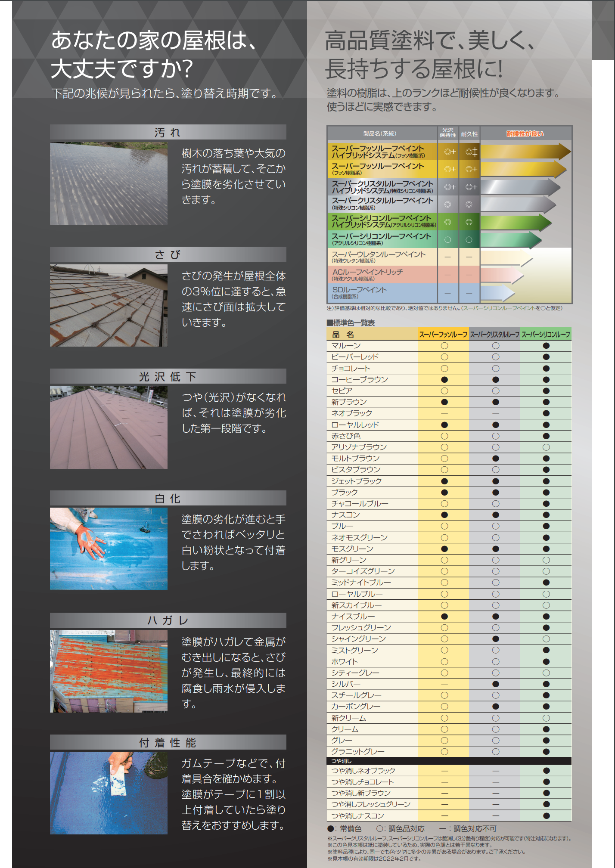Click the 光沢保持性 rating symbol for スーパークリスタルルーフペイント(特殊シリコン樹脂系)
This screenshot has width=615, height=868.
[x=448, y=205]
